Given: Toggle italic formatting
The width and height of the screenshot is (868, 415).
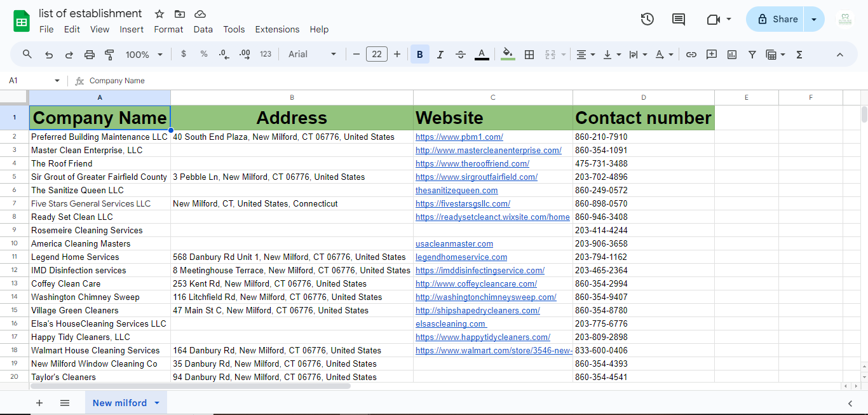Looking at the screenshot, I should pos(440,55).
